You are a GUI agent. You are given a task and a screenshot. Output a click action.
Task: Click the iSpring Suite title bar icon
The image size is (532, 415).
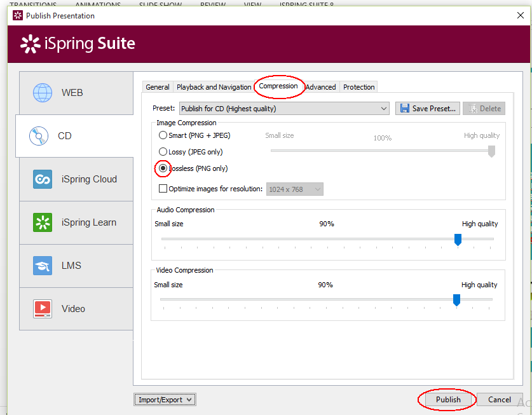(x=18, y=15)
